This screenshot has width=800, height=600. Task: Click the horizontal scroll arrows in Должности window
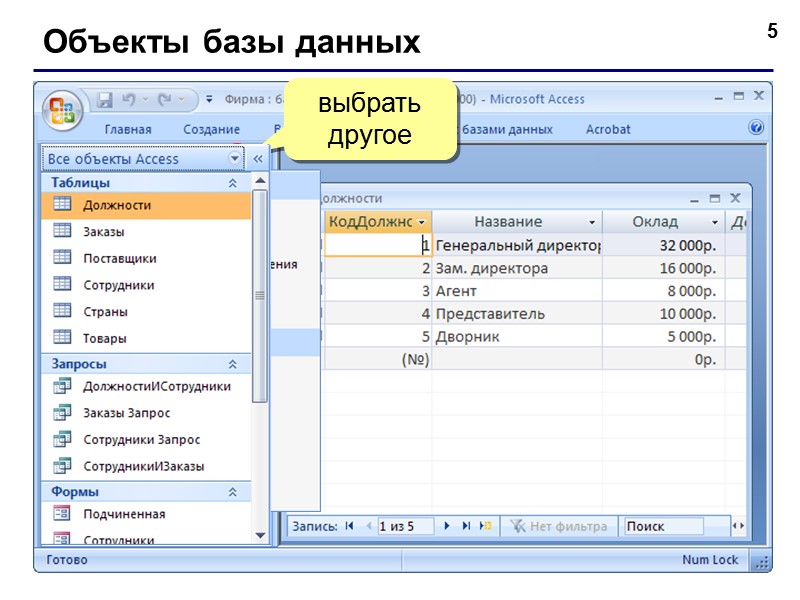[738, 526]
